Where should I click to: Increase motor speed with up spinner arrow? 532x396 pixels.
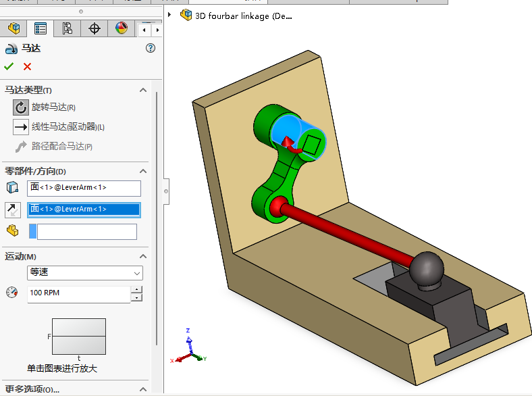coord(136,290)
